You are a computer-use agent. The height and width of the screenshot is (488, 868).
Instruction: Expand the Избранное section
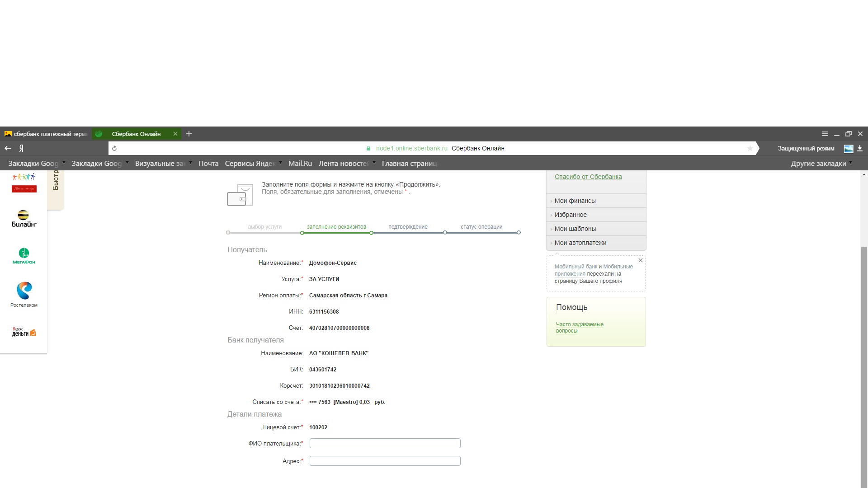571,215
